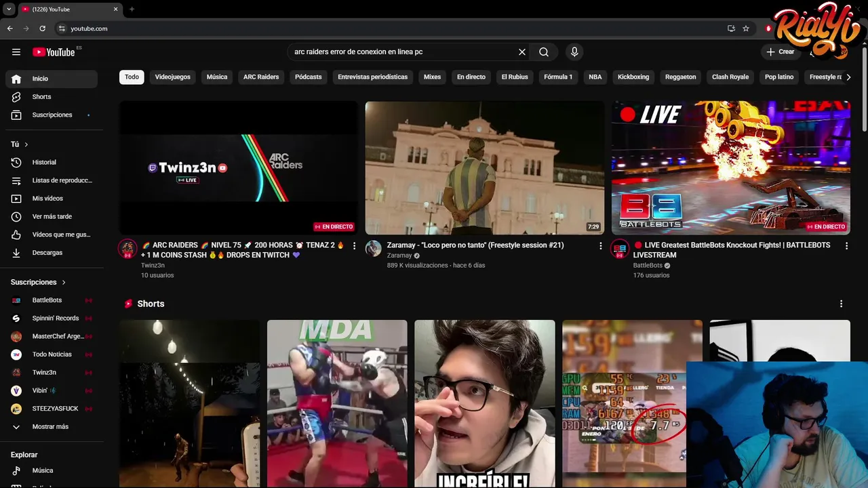
Task: Open Shorts in the sidebar
Action: (52, 97)
